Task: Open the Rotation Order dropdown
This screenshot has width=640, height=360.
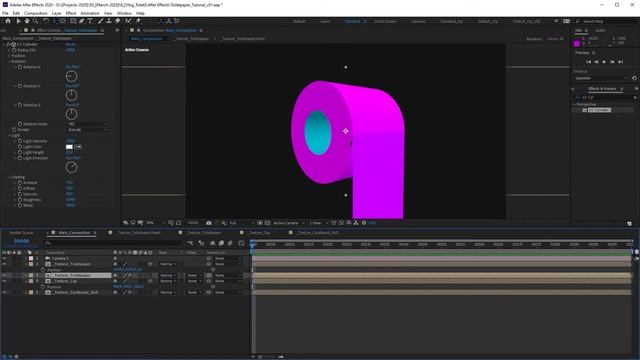Action: pos(87,124)
